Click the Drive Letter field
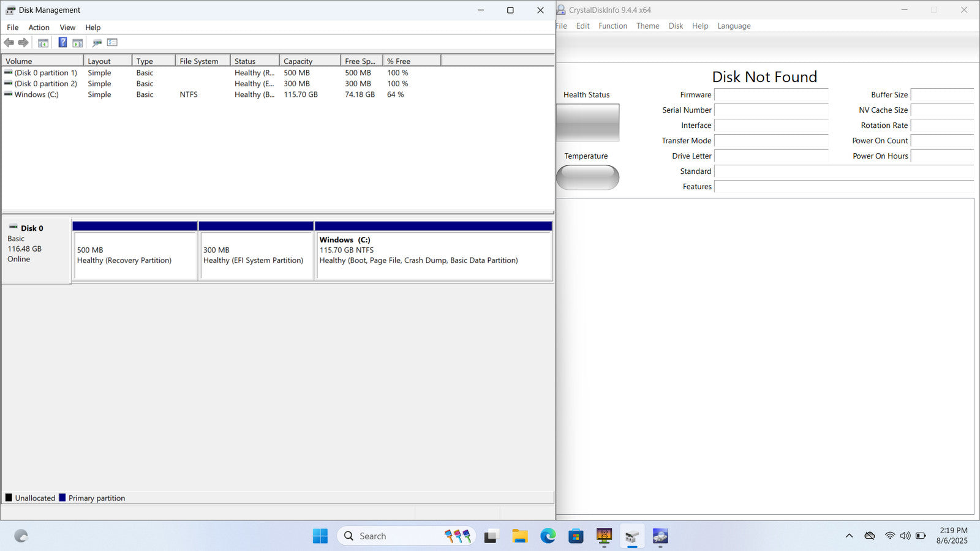The width and height of the screenshot is (980, 551). [771, 156]
